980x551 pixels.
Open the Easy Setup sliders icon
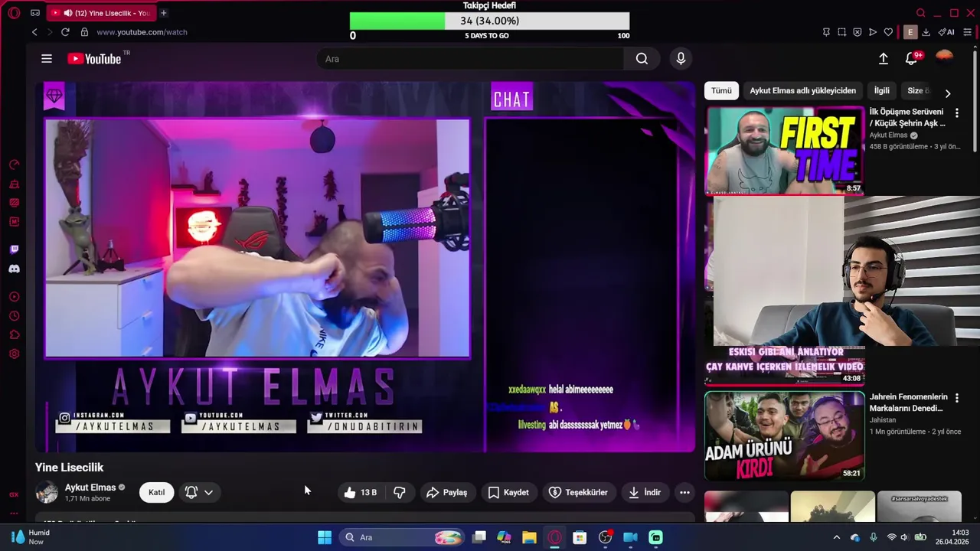coord(967,32)
